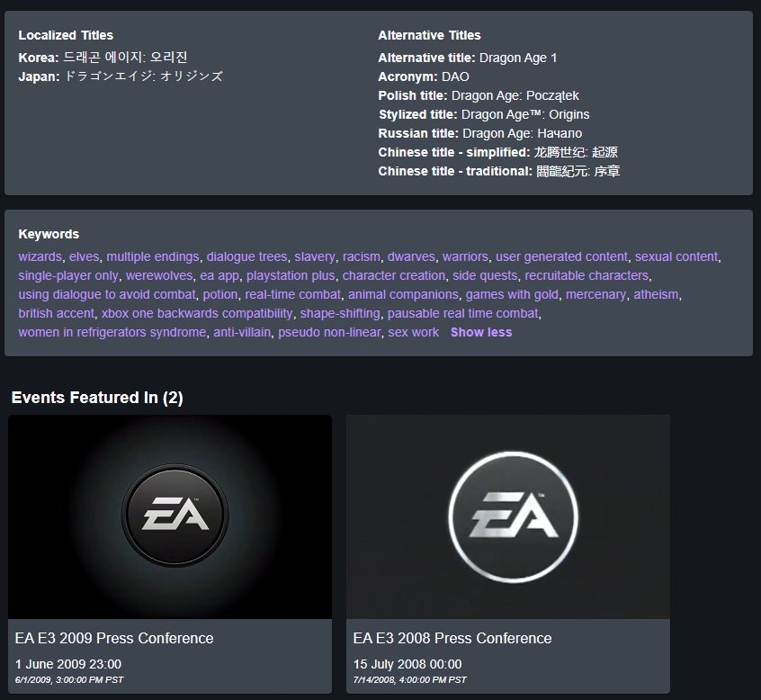
Task: Select alternative title 'Dragon Age 1'
Action: coord(518,58)
